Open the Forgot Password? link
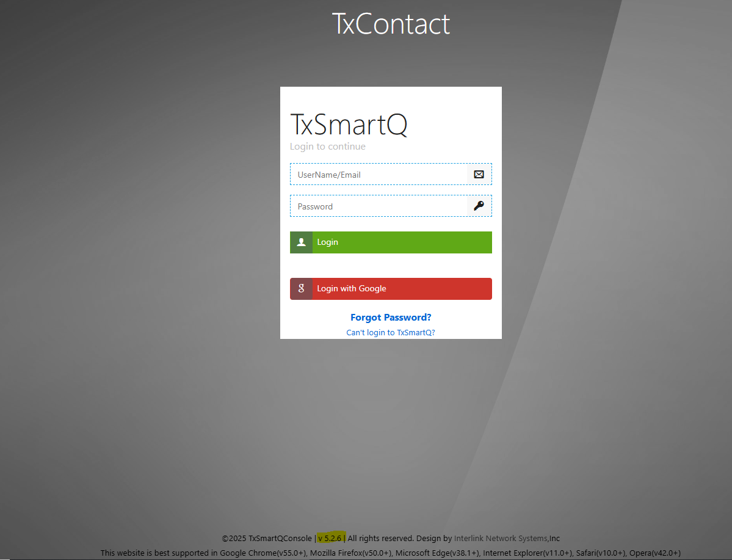732x560 pixels. [391, 318]
